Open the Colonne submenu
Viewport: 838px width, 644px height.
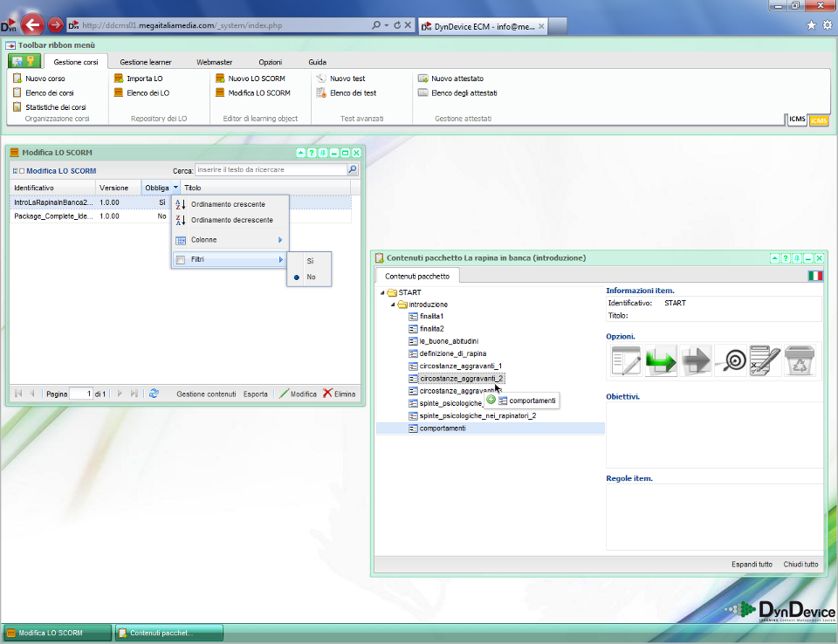point(204,239)
